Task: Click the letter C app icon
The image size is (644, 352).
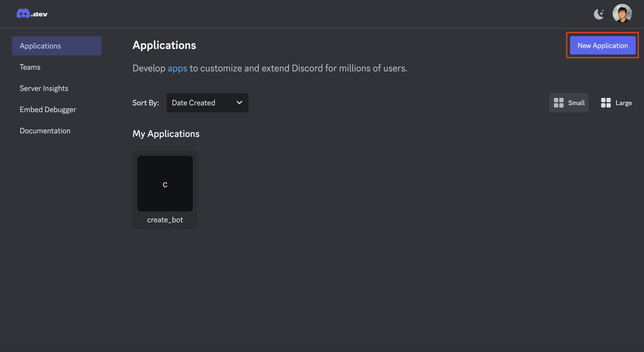Action: click(165, 185)
